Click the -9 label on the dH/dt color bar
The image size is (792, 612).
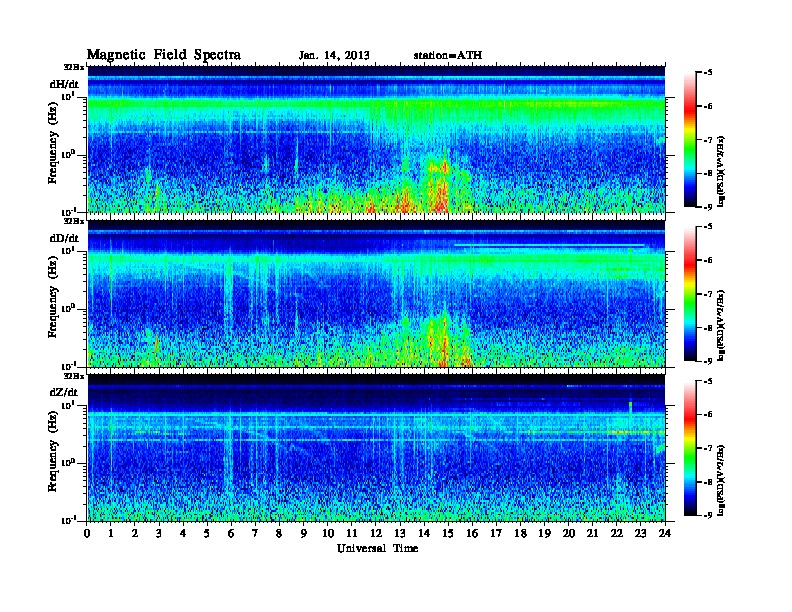(708, 207)
